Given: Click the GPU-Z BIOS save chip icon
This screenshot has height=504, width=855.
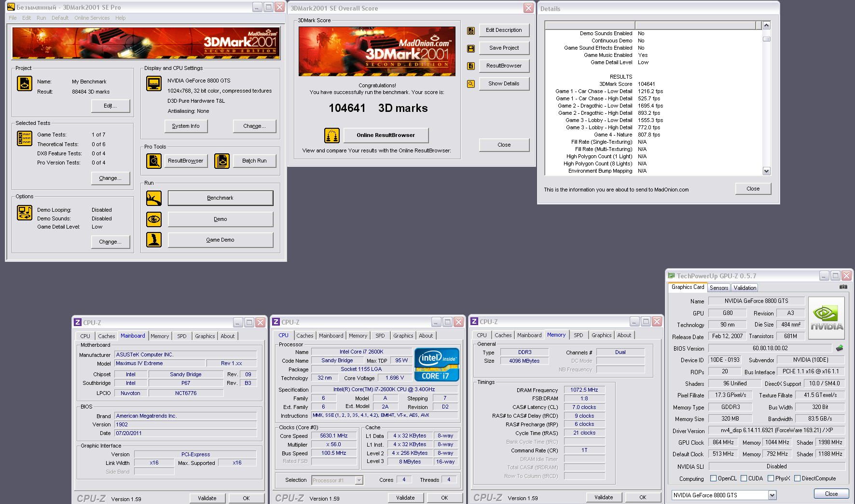Looking at the screenshot, I should tap(840, 348).
